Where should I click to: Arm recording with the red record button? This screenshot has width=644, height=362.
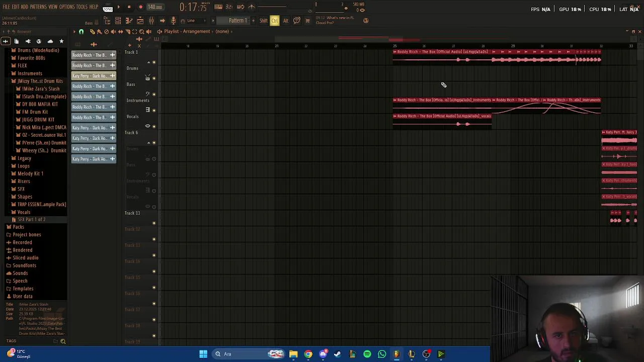click(x=140, y=7)
